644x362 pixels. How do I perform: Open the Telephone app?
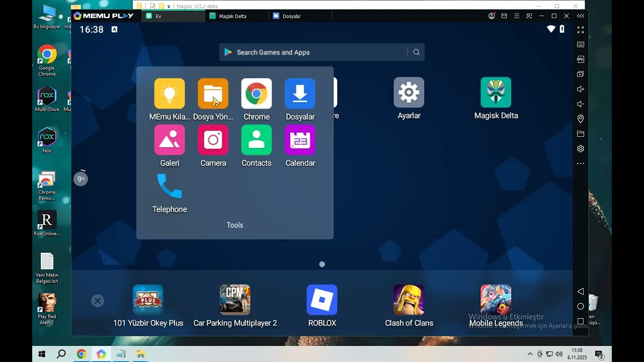coord(170,186)
